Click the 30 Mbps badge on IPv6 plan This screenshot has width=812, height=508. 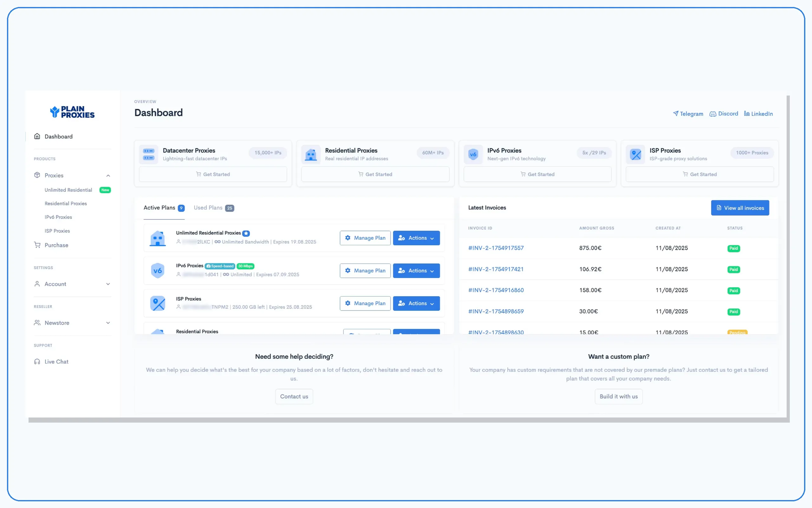coord(245,266)
